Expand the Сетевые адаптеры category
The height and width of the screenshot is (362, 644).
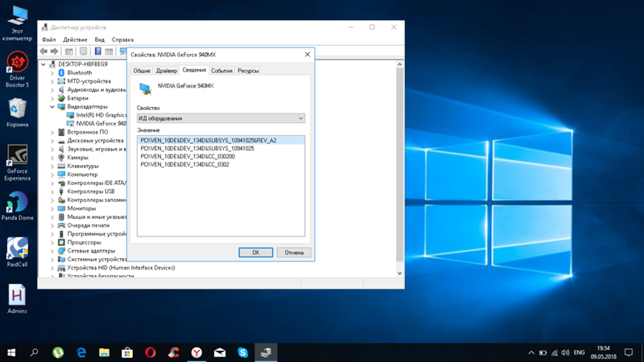click(52, 251)
